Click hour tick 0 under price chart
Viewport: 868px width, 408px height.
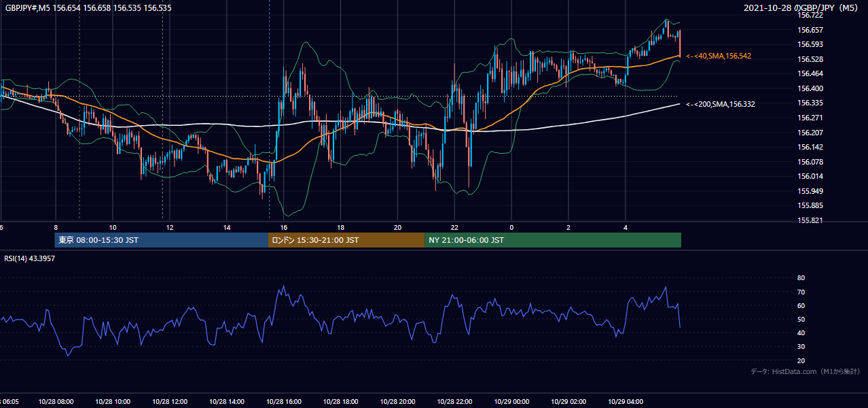511,228
